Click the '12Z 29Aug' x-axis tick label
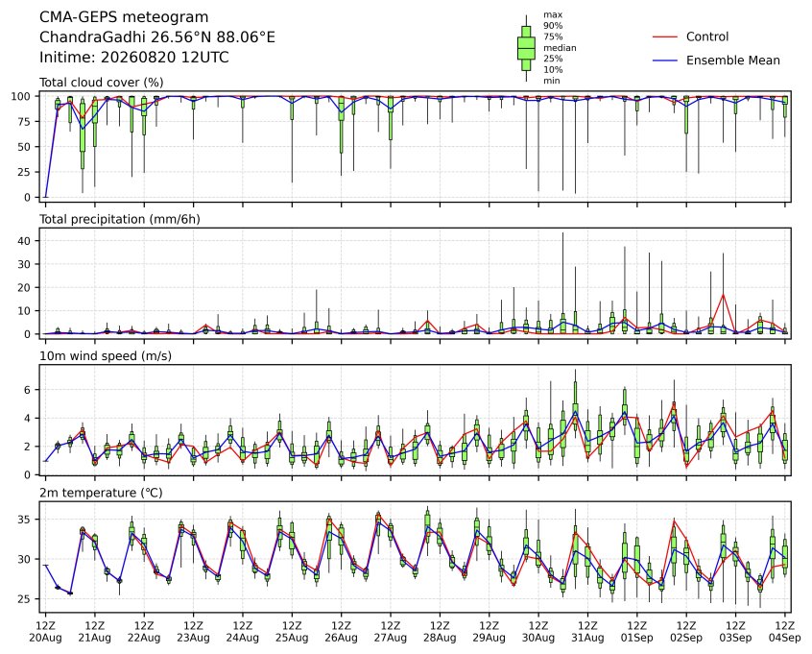Viewport: 812px width, 654px height. point(489,632)
